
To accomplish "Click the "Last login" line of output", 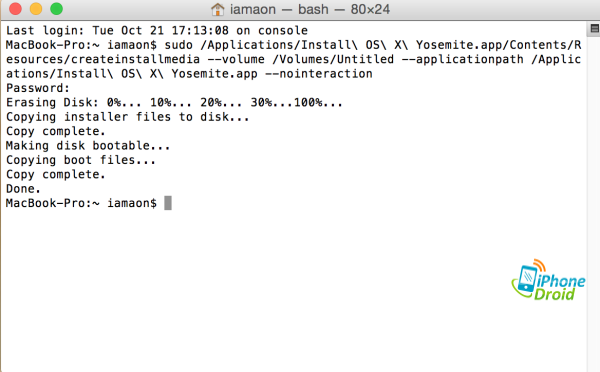I will (x=157, y=31).
